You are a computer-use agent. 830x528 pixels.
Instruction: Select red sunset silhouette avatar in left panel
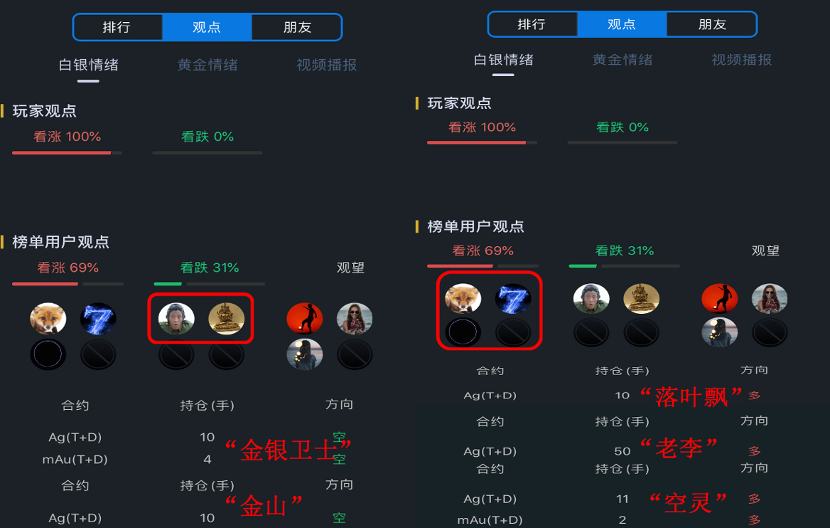click(305, 318)
